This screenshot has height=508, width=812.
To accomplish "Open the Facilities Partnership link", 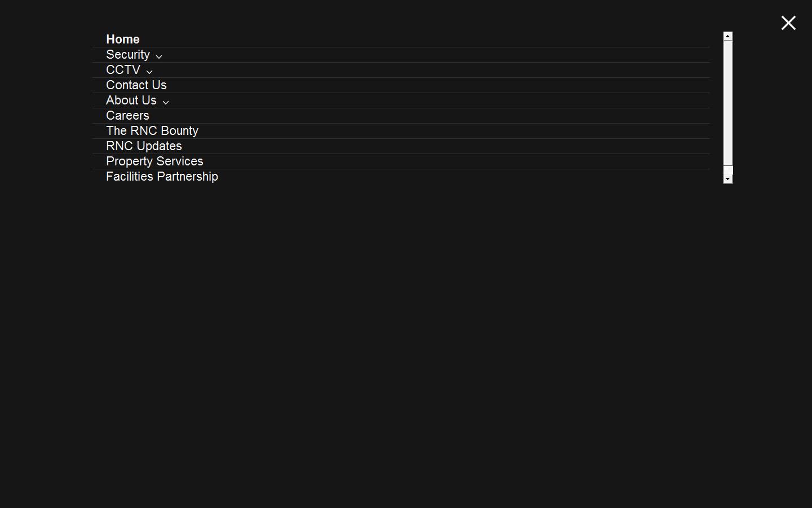I will [162, 177].
